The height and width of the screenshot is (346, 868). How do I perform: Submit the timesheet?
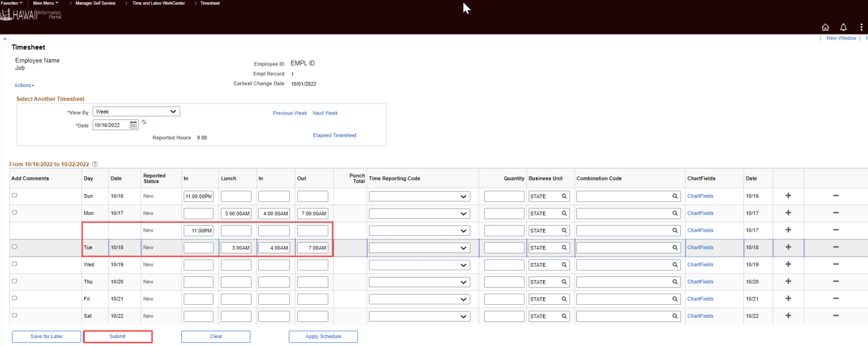point(118,336)
